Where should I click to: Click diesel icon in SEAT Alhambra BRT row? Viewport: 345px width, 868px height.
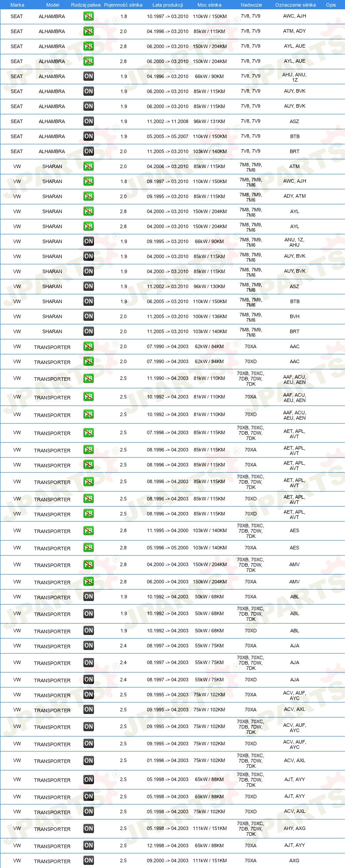click(x=89, y=151)
